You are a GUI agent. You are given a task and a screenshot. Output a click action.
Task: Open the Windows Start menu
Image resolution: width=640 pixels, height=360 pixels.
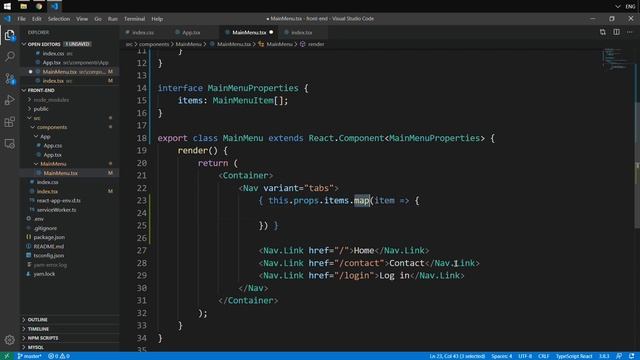coord(7,6)
